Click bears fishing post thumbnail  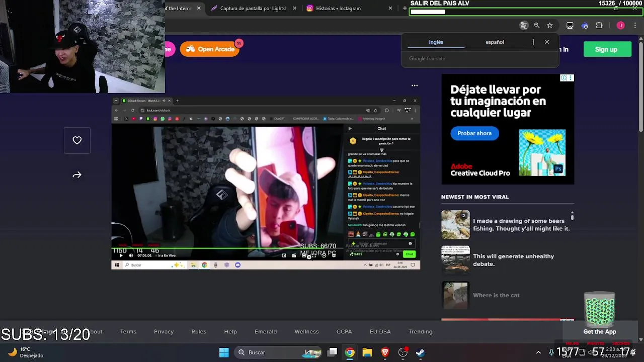pos(455,224)
